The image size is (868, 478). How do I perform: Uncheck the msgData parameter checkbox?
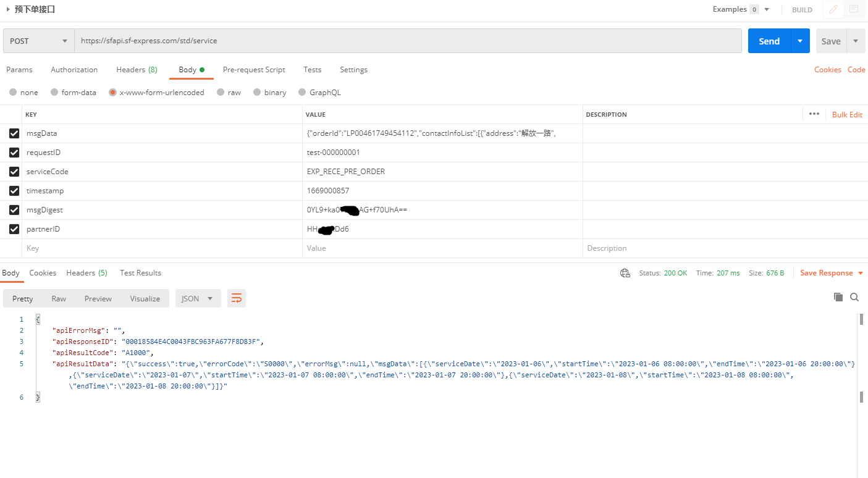pos(14,133)
